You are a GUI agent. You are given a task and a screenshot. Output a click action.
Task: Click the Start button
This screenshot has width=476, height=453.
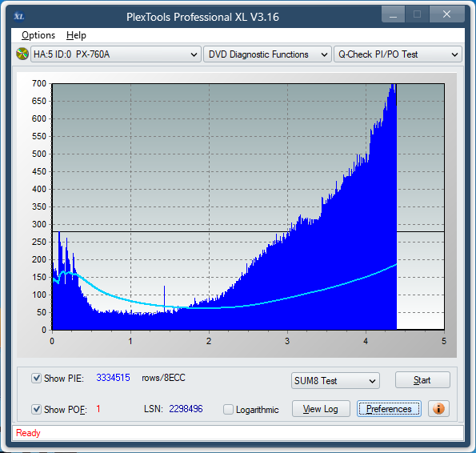pyautogui.click(x=422, y=380)
